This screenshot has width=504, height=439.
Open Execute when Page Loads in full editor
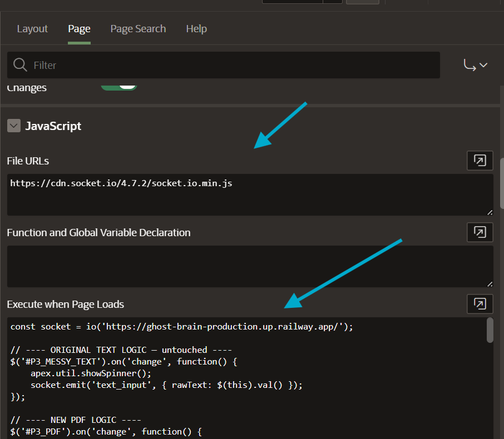click(480, 303)
